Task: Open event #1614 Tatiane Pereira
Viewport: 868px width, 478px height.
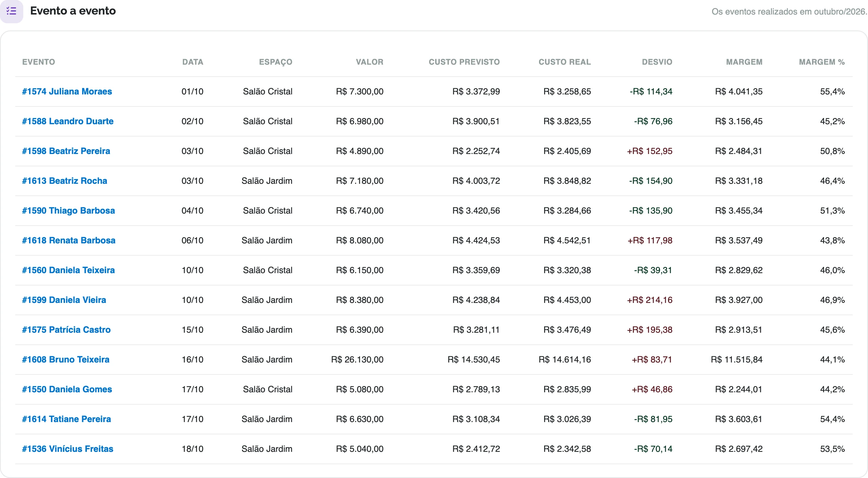Action: [67, 419]
